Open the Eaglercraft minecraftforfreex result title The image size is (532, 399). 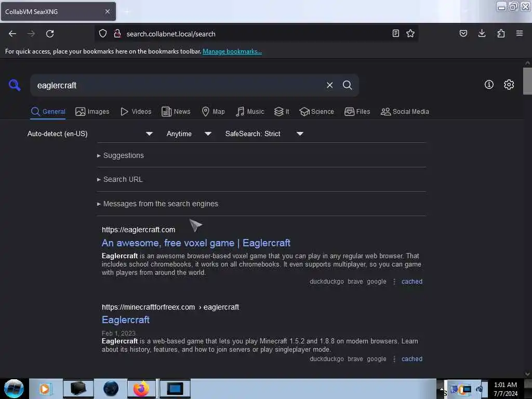126,320
